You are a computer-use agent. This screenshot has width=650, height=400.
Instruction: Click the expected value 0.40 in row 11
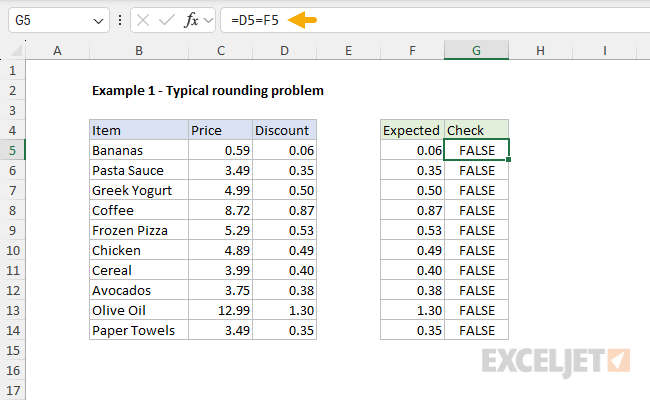(x=412, y=270)
